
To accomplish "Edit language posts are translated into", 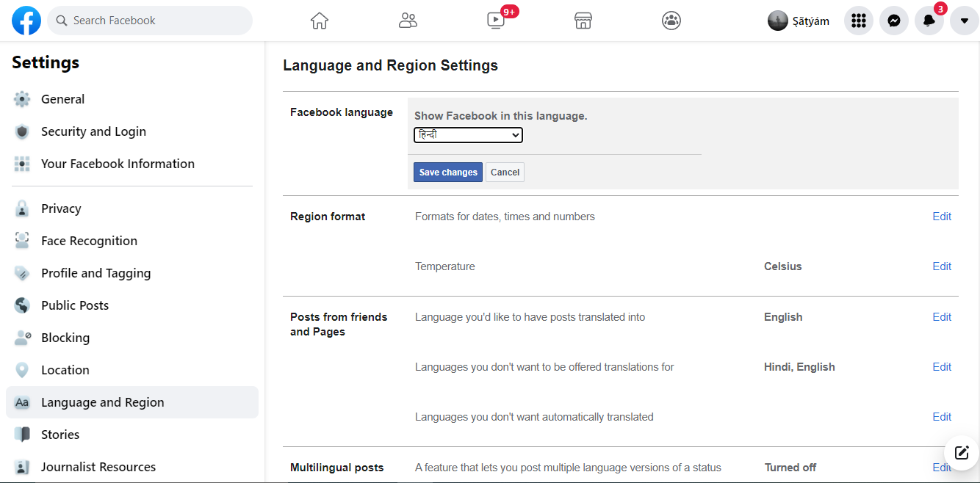I will coord(942,317).
